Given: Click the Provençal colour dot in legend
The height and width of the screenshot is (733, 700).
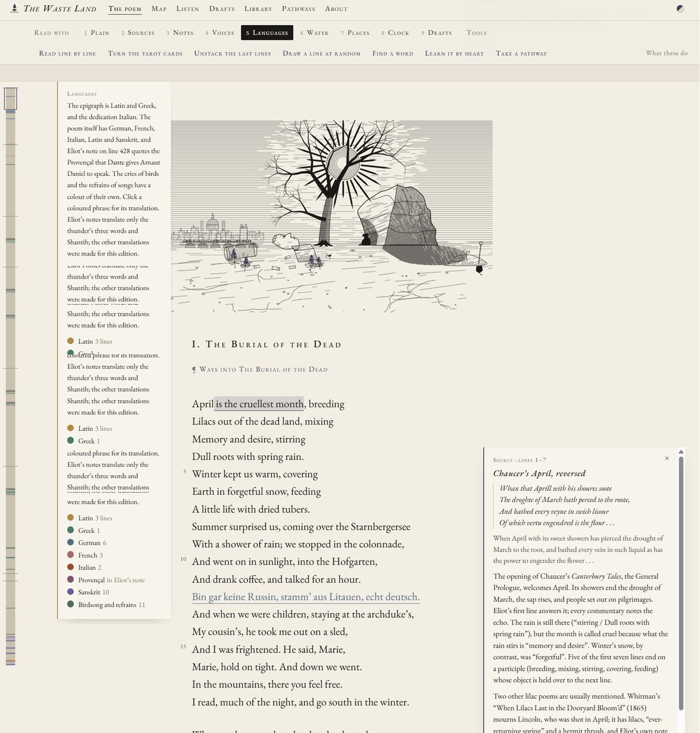Looking at the screenshot, I should [x=71, y=580].
